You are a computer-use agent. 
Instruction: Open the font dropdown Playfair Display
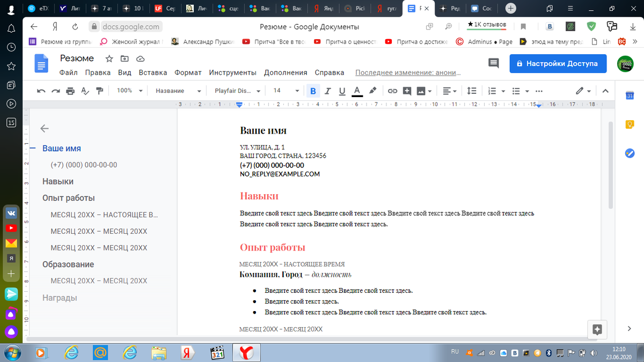pos(237,91)
